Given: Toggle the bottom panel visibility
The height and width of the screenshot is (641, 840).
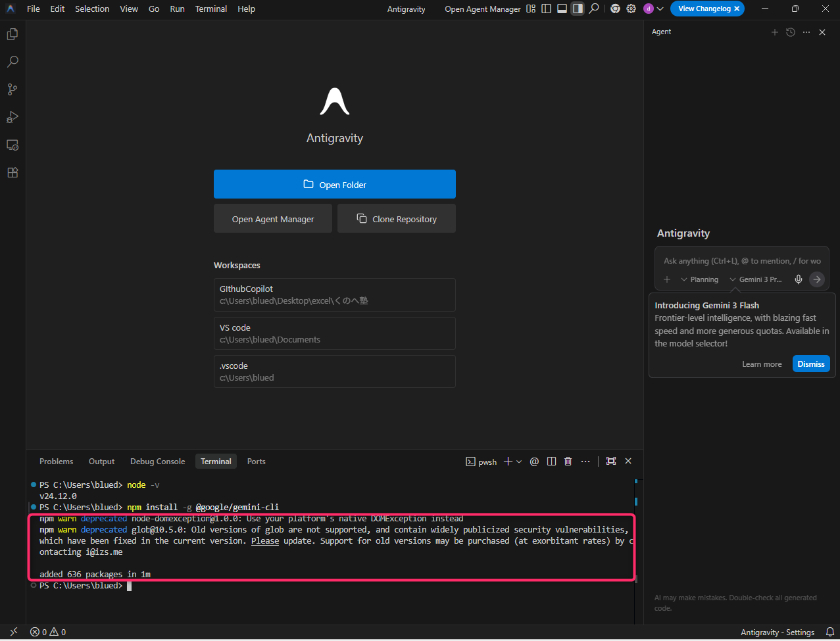Looking at the screenshot, I should pos(562,9).
